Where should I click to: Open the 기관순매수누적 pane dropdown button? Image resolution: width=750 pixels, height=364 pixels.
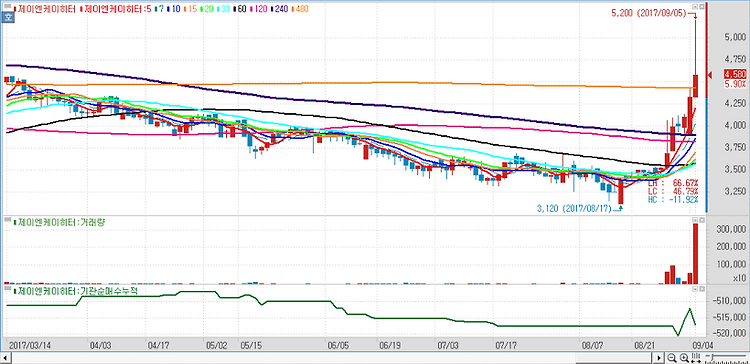coord(696,289)
